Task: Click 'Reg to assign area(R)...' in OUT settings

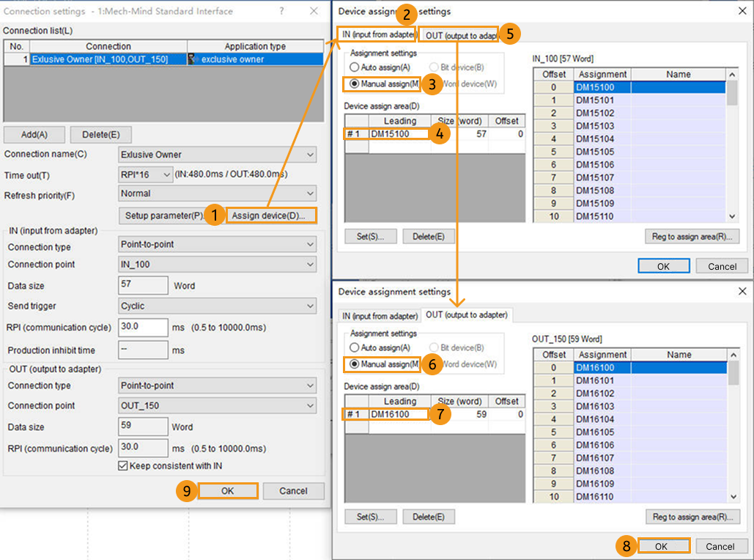Action: click(692, 516)
